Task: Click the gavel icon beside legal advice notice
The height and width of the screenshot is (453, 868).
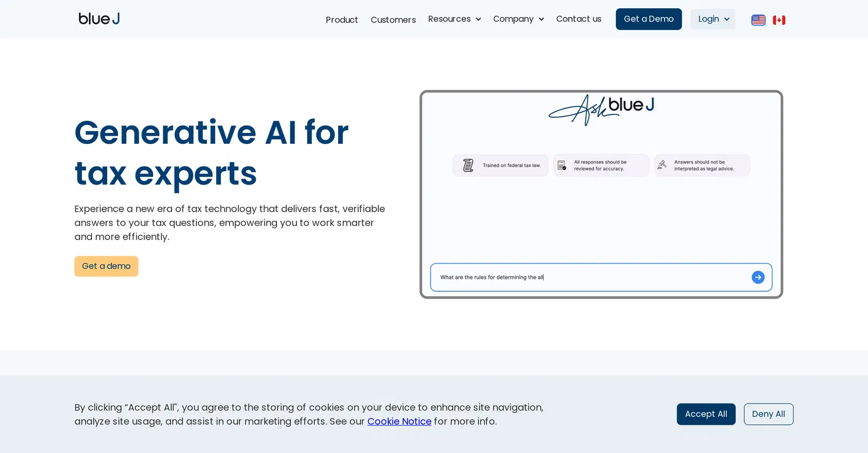Action: 662,165
